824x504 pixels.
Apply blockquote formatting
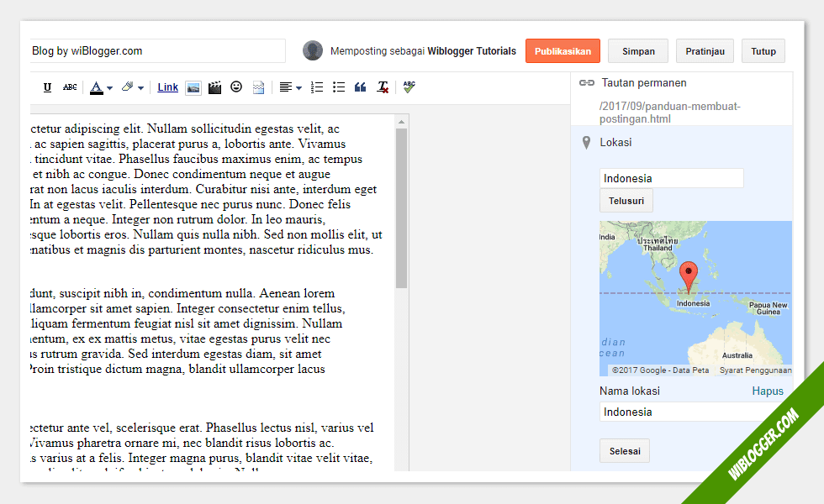point(360,87)
